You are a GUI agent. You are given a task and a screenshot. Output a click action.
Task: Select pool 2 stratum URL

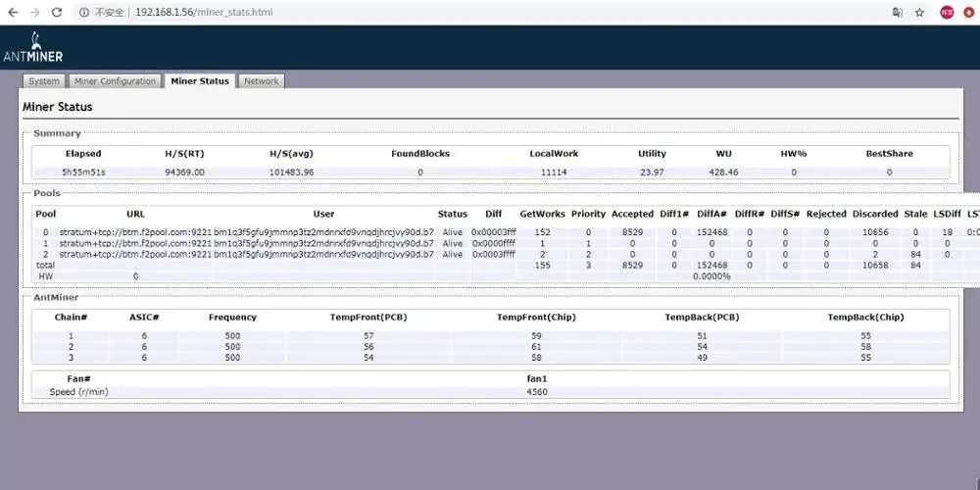tap(135, 255)
